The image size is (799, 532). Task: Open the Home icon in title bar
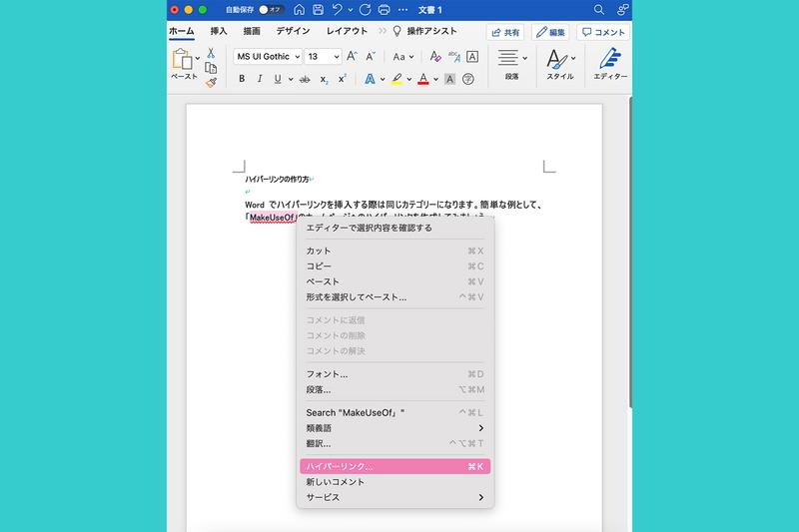click(299, 10)
